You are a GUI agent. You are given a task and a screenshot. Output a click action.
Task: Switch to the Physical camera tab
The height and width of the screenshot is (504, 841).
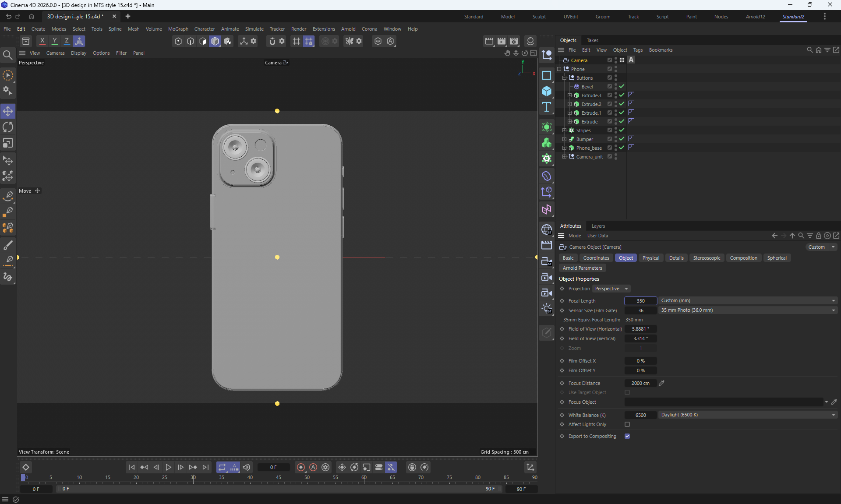click(650, 258)
